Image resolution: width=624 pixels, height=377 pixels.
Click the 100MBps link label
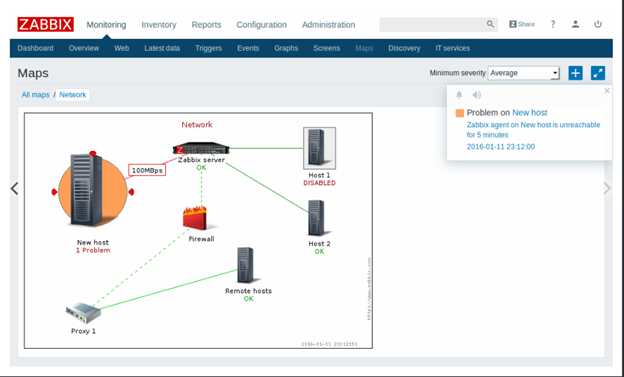point(147,170)
